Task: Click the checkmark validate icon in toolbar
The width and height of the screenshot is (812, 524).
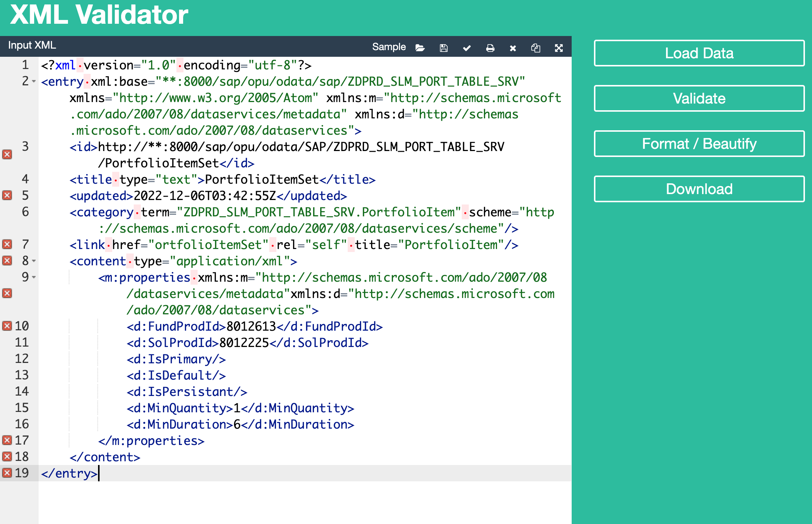Action: 467,48
